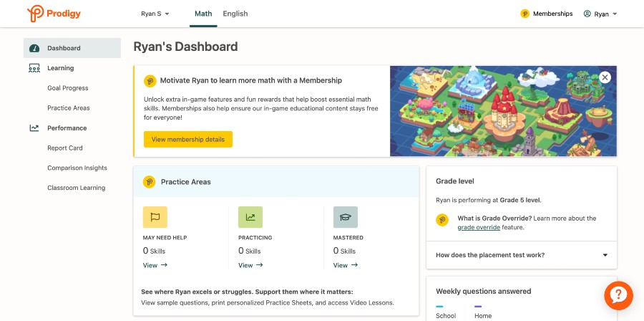
Task: Click the game world banner image
Action: click(x=501, y=115)
